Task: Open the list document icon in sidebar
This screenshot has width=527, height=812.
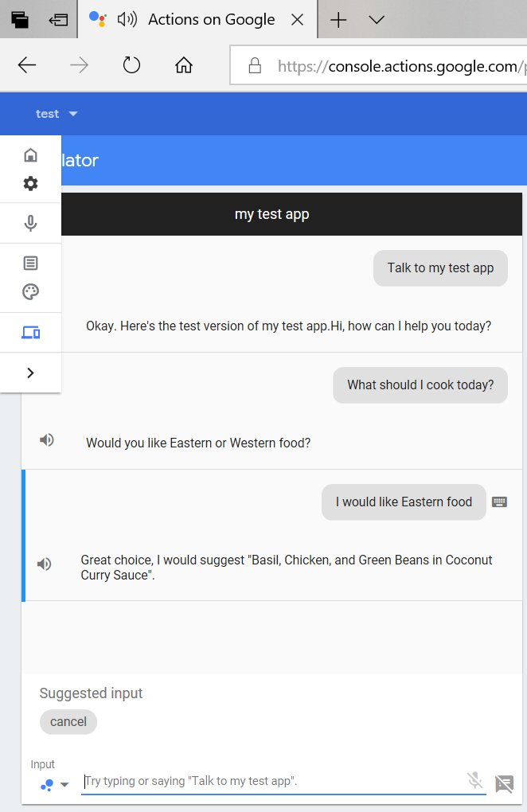Action: coord(30,263)
